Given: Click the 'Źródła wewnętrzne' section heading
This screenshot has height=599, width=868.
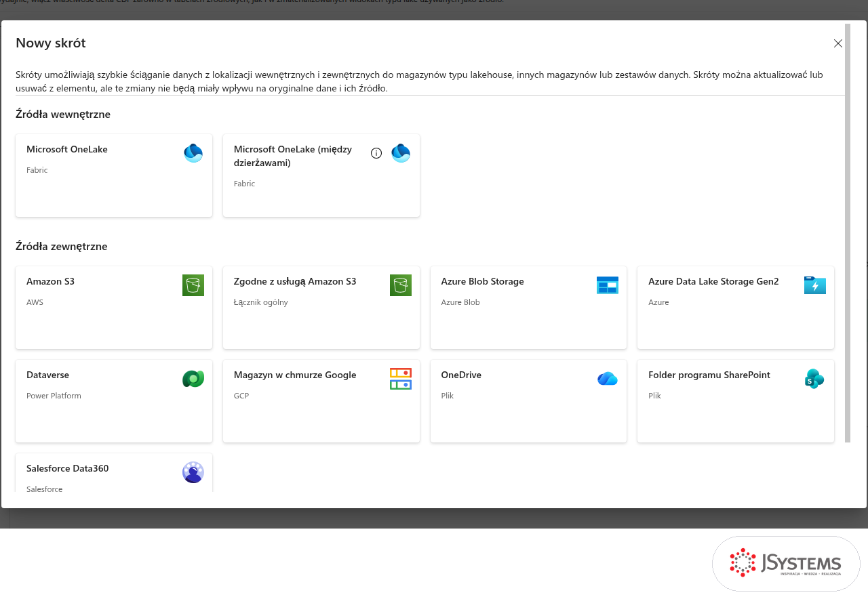Looking at the screenshot, I should [63, 115].
